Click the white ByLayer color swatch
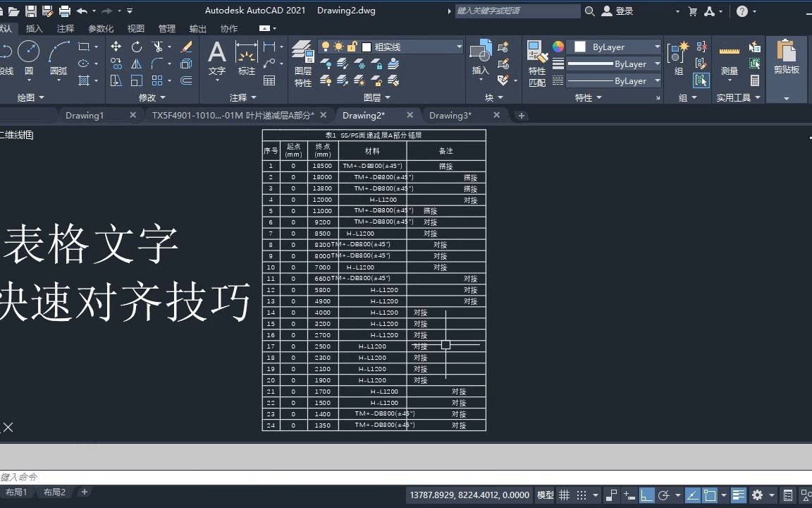Screen dimensions: 812x508 580,47
